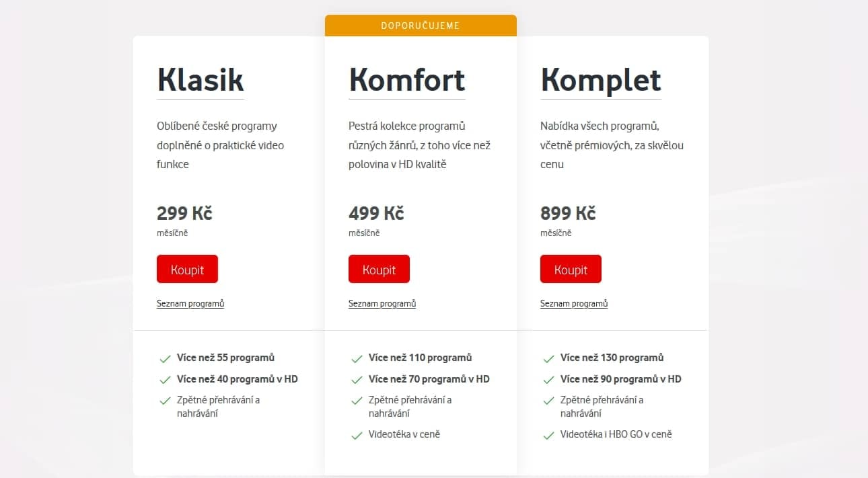Image resolution: width=868 pixels, height=478 pixels.
Task: Click the orange DOPORUČUJEME badge
Action: click(x=421, y=25)
